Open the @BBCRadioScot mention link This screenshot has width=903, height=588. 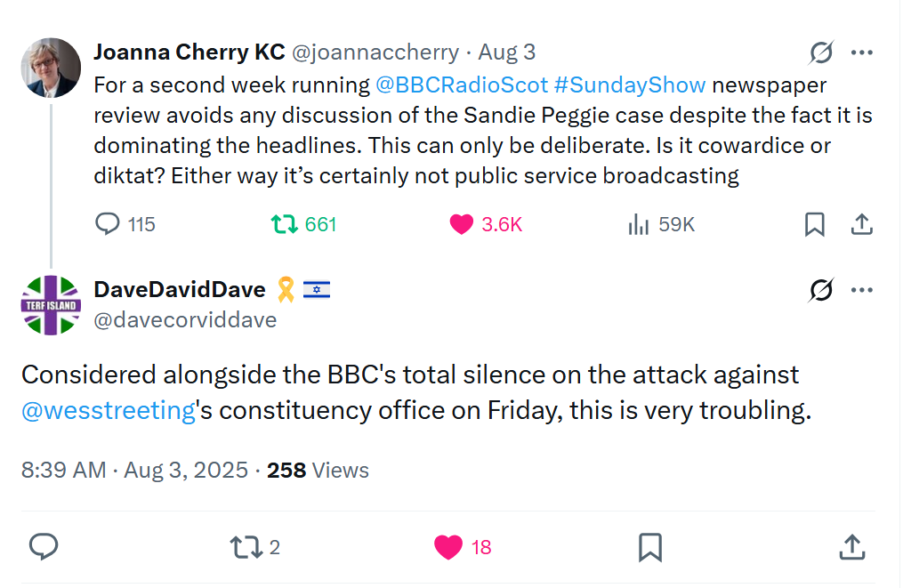coord(461,85)
